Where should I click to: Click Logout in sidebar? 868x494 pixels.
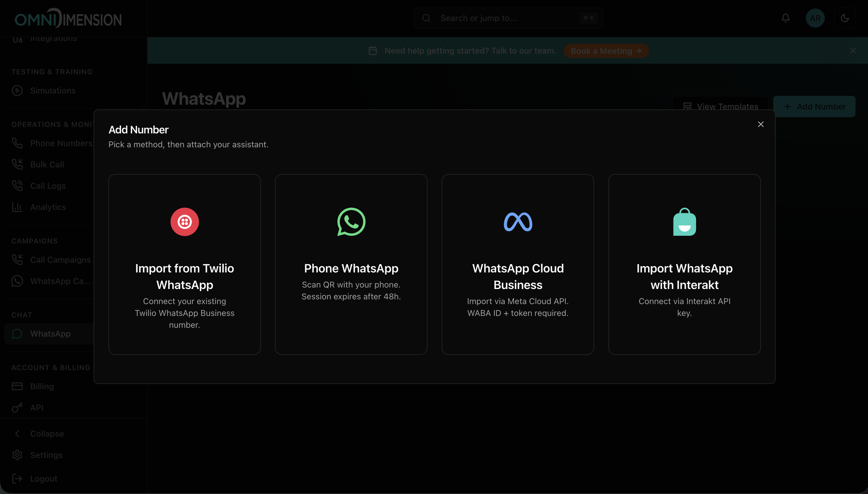(44, 479)
